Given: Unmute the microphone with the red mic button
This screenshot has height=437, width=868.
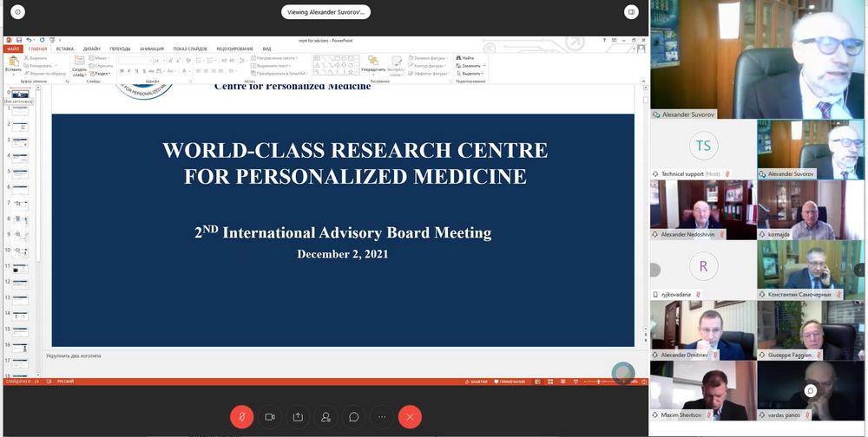Looking at the screenshot, I should (241, 417).
